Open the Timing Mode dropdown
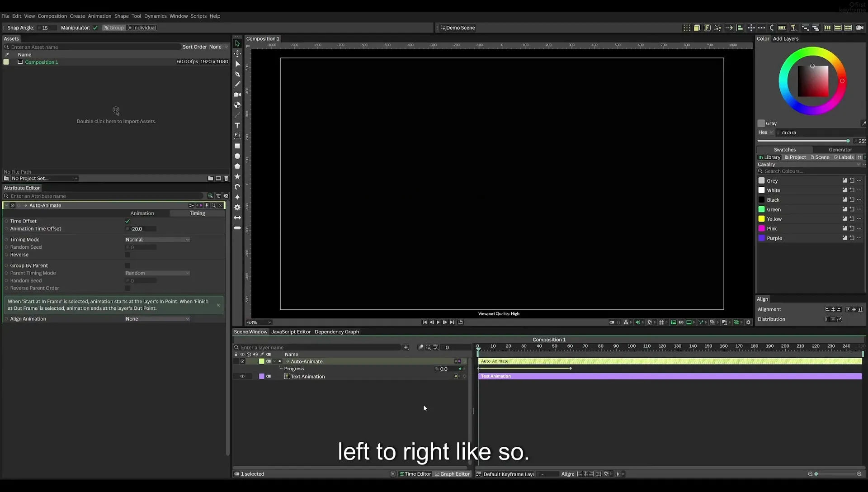 [x=157, y=240]
